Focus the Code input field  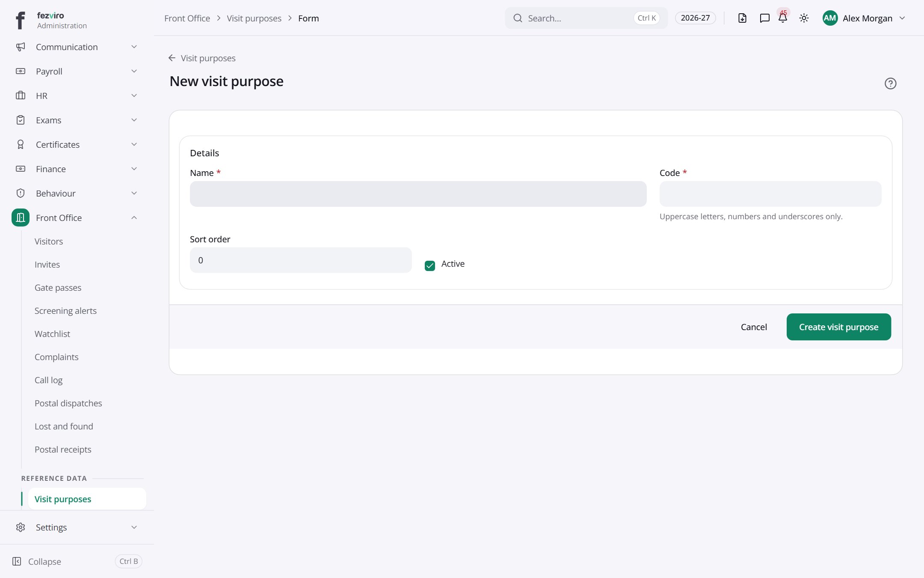(770, 194)
